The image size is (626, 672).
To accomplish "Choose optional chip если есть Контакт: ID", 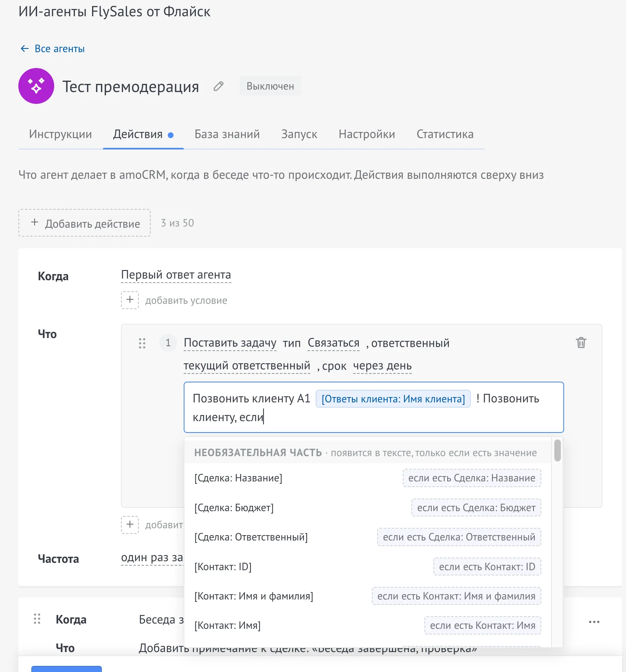I will click(x=487, y=567).
